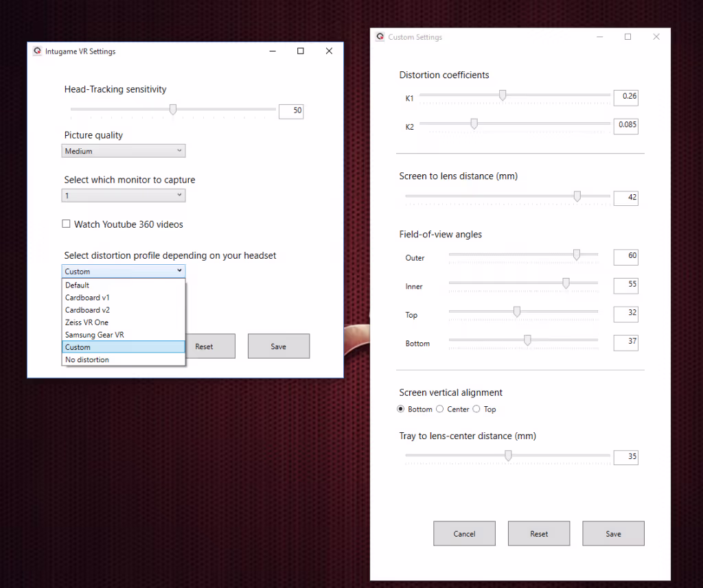This screenshot has height=588, width=703.
Task: Click the Intugame VR Settings title bar app icon
Action: (x=38, y=51)
